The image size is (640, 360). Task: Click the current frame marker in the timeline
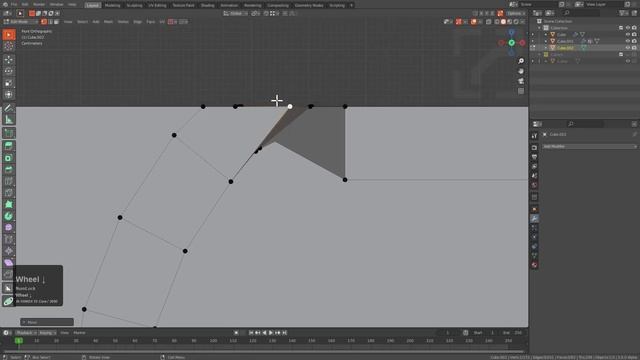point(19,340)
